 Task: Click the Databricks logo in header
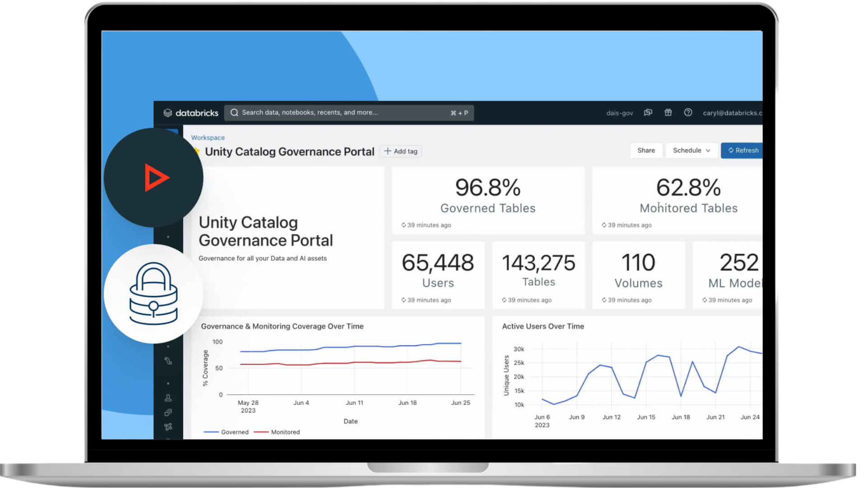pos(190,113)
